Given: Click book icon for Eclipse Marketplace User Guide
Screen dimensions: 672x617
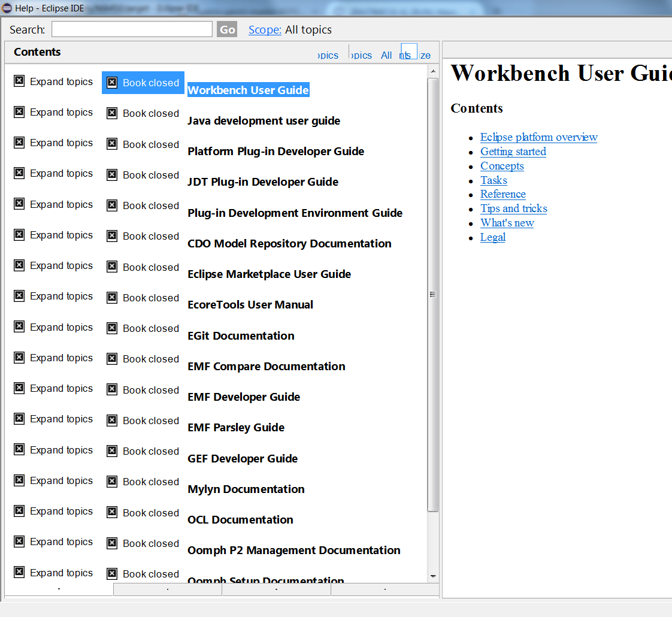Looking at the screenshot, I should click(x=112, y=267).
